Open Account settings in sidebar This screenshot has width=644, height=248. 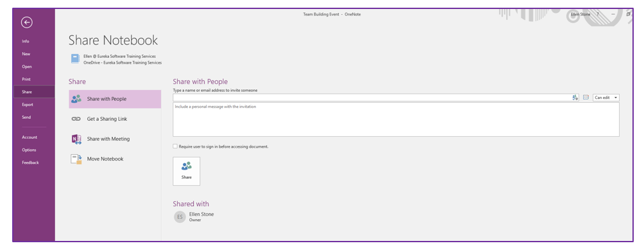tap(30, 137)
